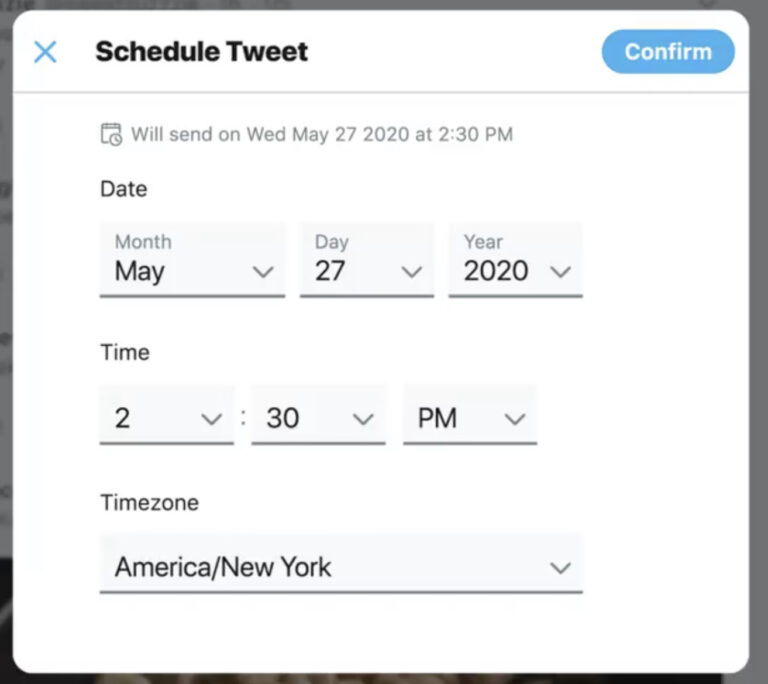Screen dimensions: 768x684
Task: Click the Month chevron arrow
Action: coord(263,272)
